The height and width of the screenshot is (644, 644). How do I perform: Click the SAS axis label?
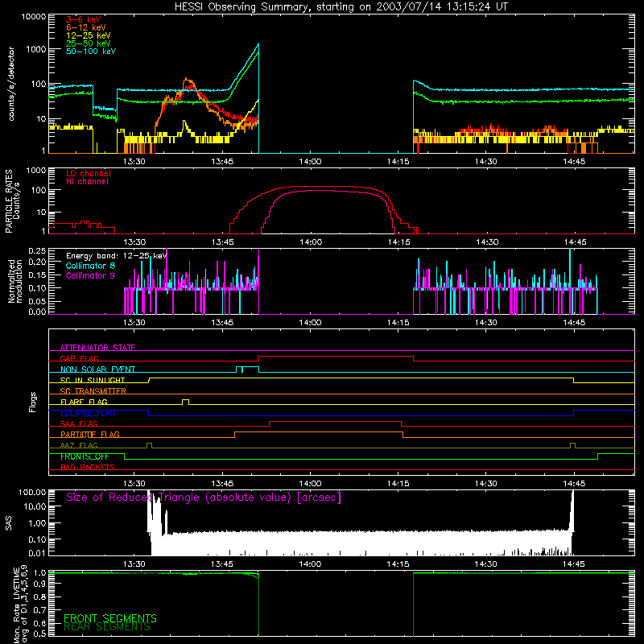9,523
